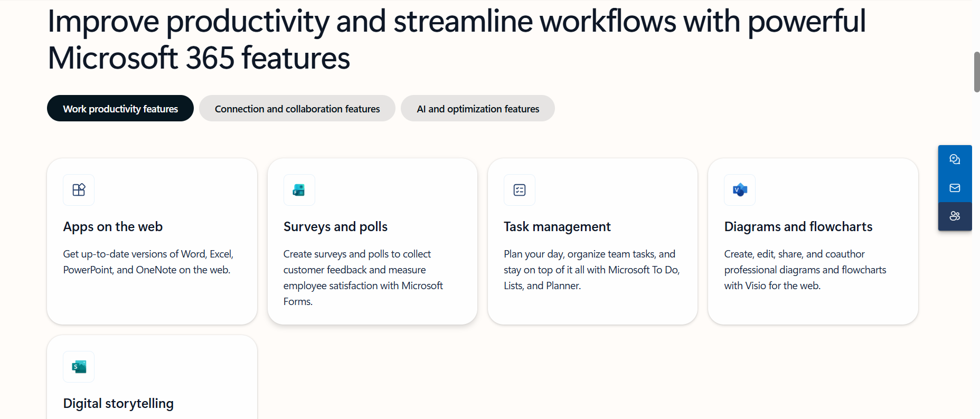
Task: Switch to AI and optimization features tab
Action: [x=478, y=108]
